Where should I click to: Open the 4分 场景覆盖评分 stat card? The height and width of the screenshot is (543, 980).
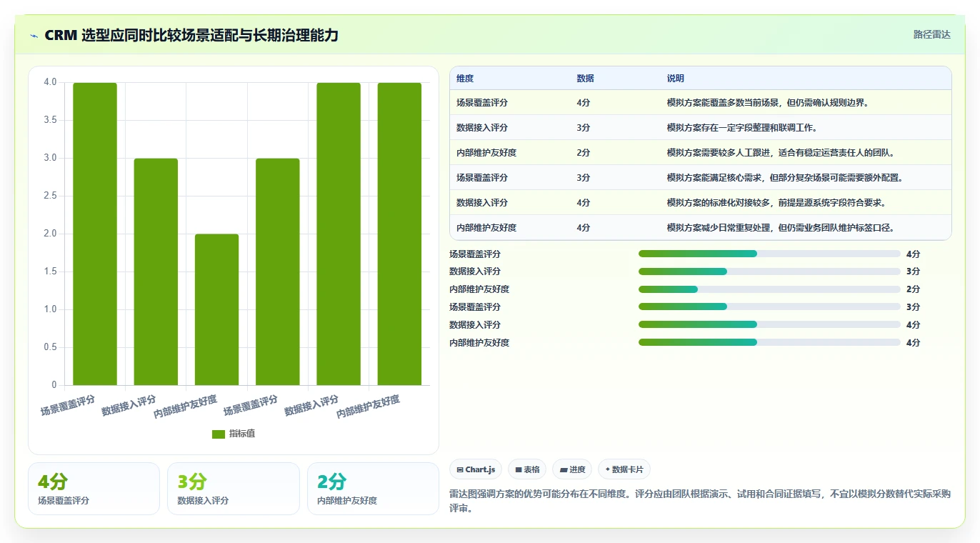[x=94, y=489]
